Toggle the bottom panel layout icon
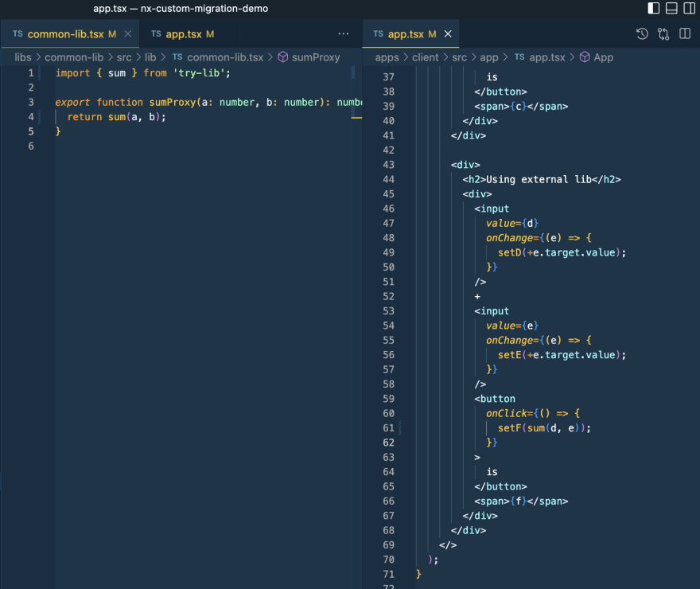The width and height of the screenshot is (700, 589). (671, 9)
